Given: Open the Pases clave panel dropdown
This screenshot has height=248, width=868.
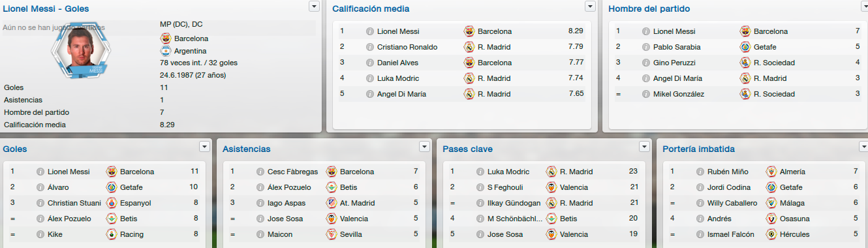Looking at the screenshot, I should coord(645,146).
